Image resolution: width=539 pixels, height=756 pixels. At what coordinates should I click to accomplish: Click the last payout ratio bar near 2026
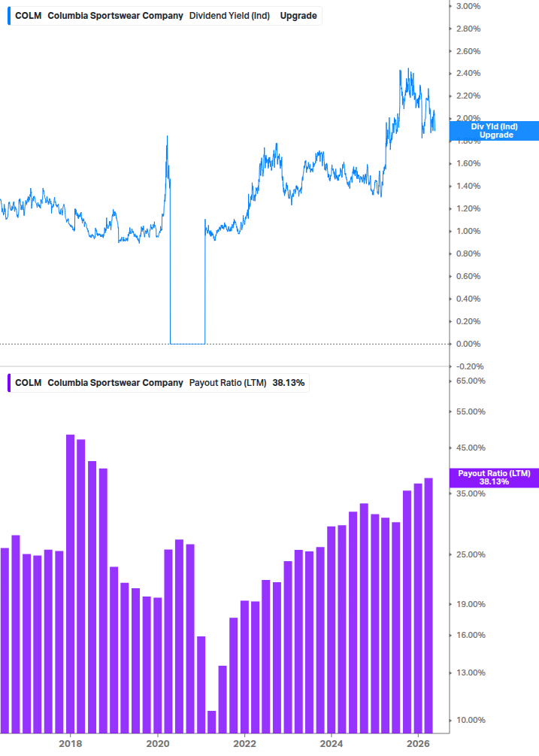428,606
